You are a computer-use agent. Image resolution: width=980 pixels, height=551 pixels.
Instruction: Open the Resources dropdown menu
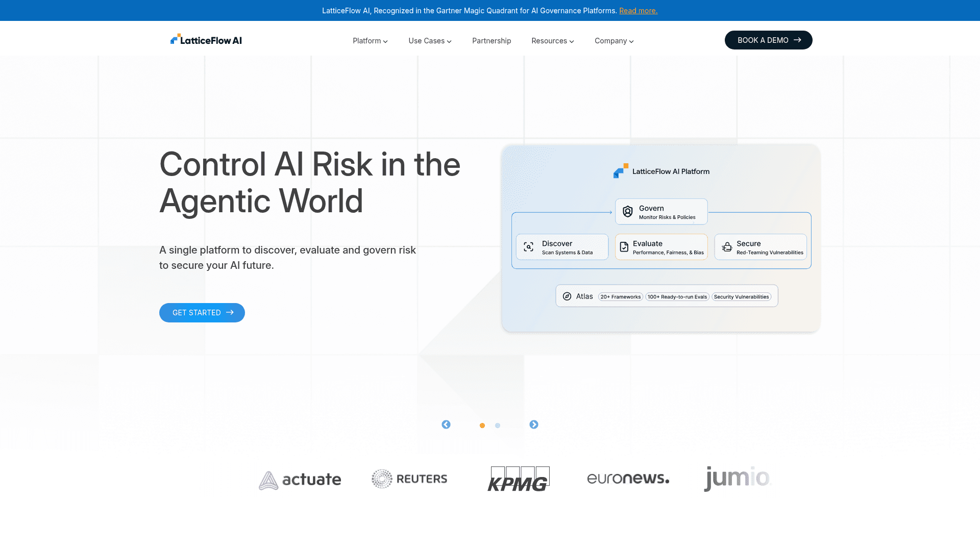click(552, 41)
